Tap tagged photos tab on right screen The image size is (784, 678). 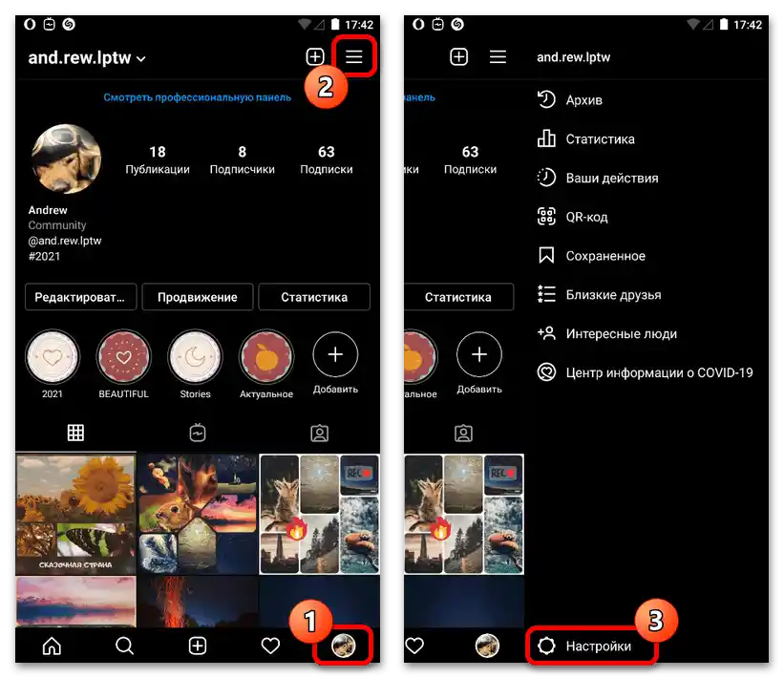click(x=463, y=433)
